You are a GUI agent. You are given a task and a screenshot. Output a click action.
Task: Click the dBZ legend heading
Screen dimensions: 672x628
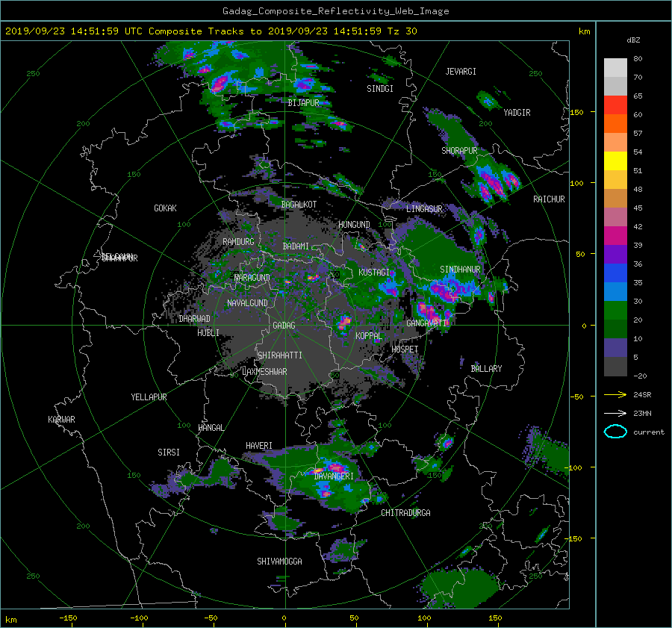pos(633,40)
